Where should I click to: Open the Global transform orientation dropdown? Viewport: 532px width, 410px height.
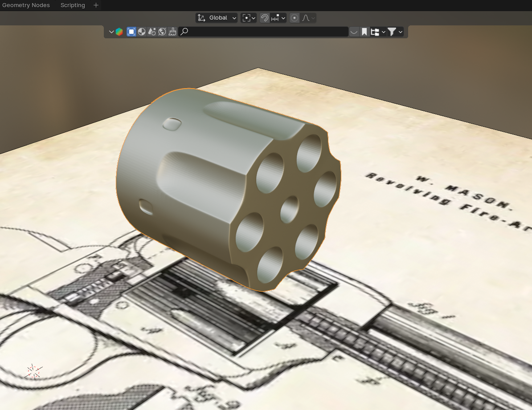coord(217,18)
